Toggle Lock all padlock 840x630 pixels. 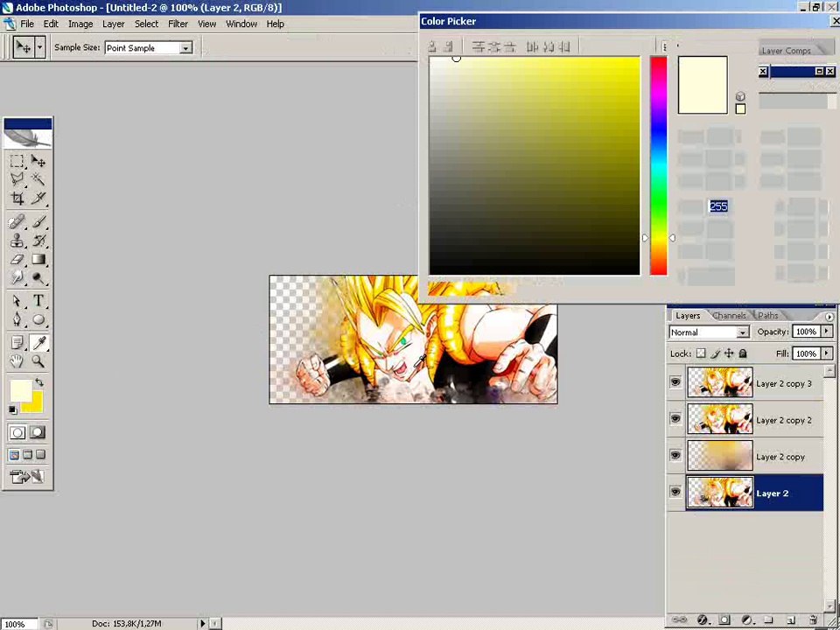pos(743,353)
